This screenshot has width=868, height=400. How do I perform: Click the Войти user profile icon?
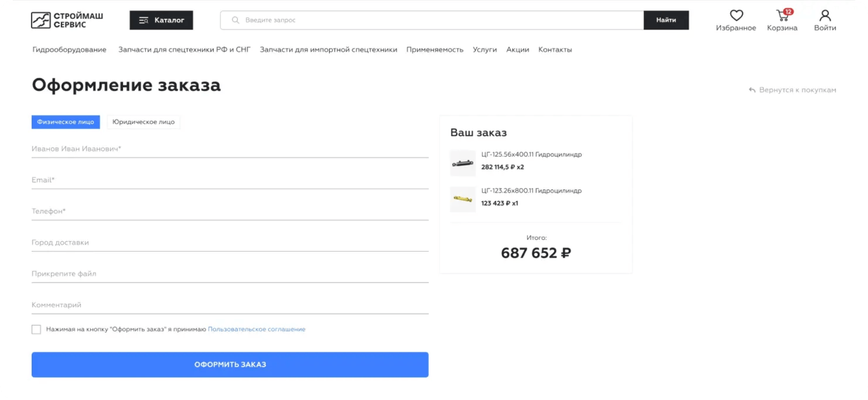tap(825, 16)
